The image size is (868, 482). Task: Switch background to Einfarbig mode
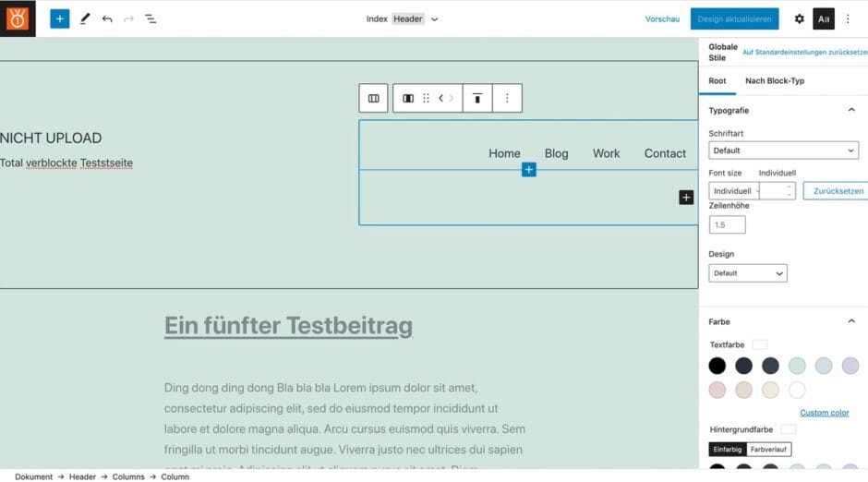click(x=726, y=450)
